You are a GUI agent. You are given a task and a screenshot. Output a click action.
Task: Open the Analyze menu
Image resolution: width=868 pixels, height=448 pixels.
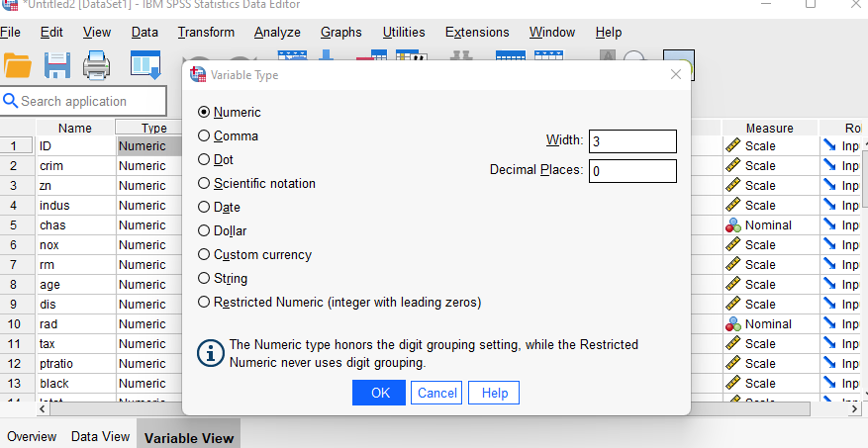point(277,33)
